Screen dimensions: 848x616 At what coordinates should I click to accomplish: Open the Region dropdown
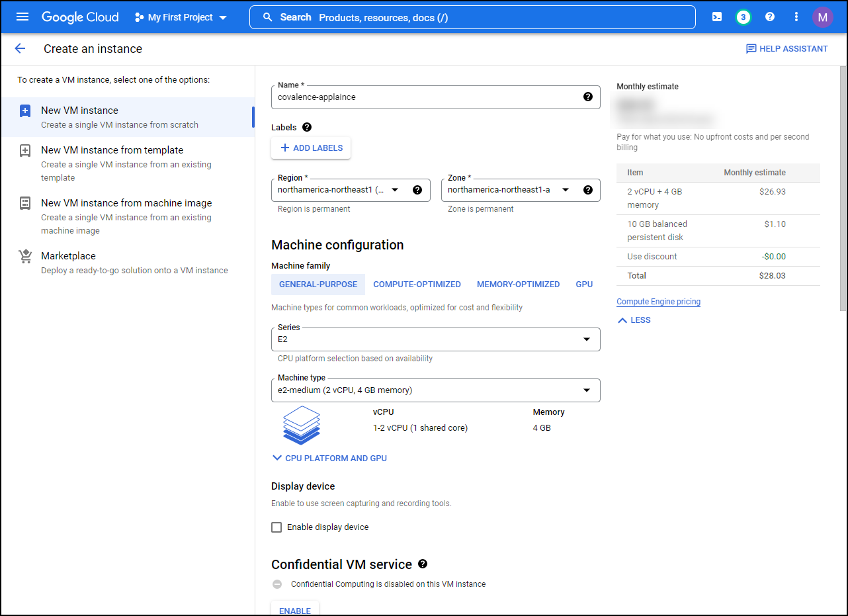tap(351, 190)
